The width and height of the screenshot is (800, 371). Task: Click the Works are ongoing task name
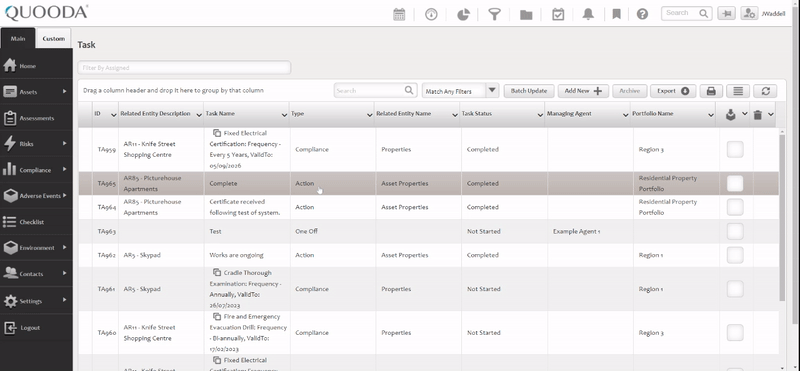pos(236,255)
